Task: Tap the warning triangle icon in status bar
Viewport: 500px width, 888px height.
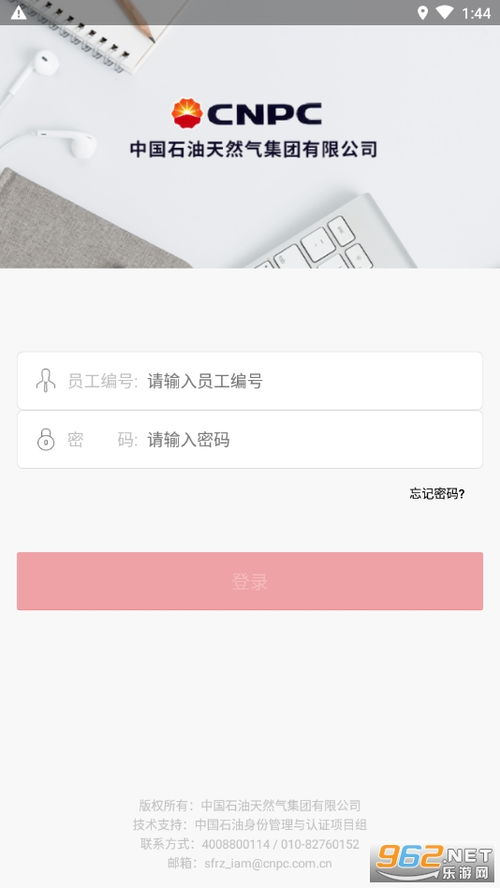Action: click(x=18, y=12)
